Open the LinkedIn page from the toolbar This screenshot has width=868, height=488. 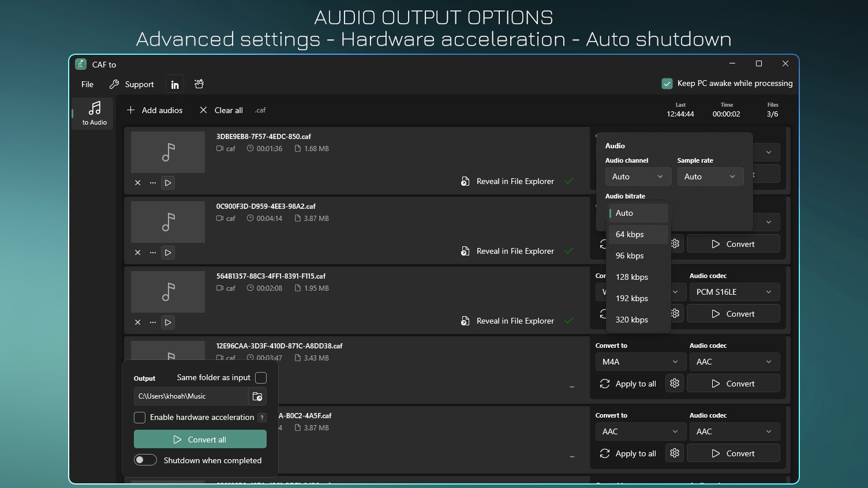(174, 84)
